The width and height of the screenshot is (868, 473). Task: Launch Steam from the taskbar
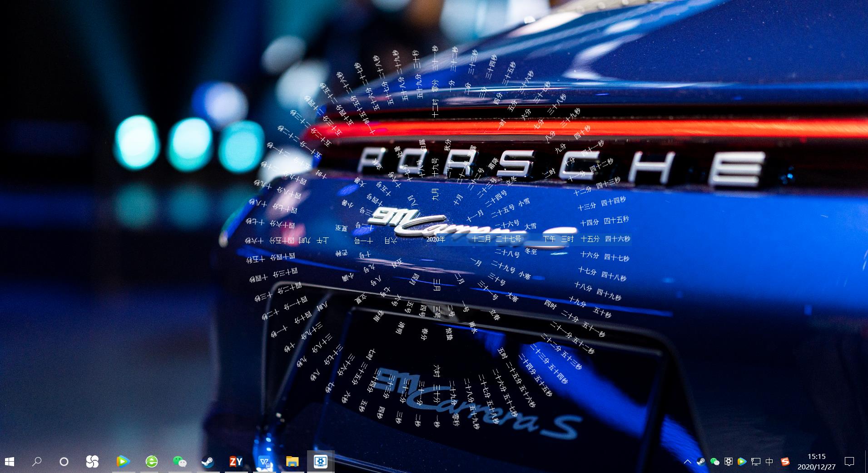pos(209,462)
